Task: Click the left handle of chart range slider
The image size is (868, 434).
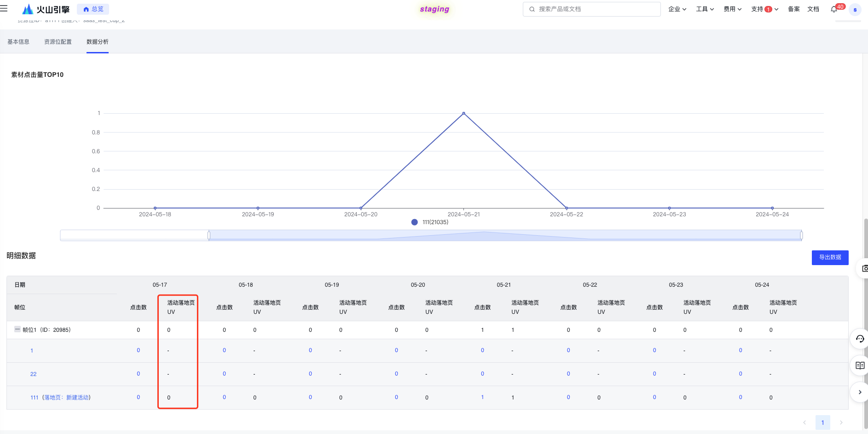Action: coord(209,235)
